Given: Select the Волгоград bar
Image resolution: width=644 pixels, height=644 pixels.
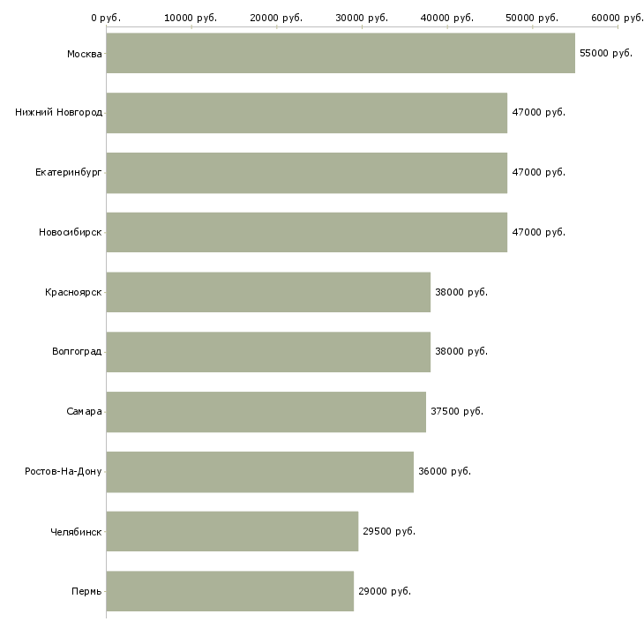Looking at the screenshot, I should tap(268, 352).
